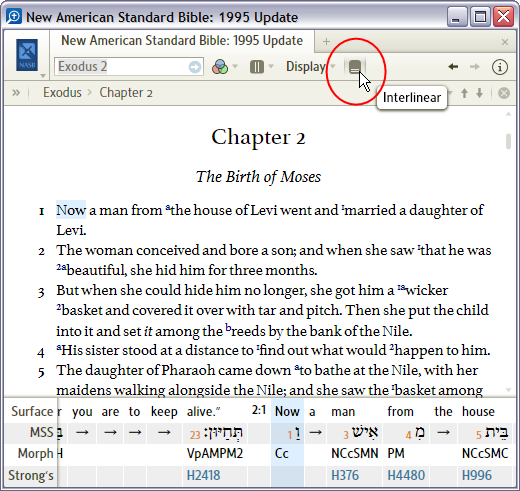Close the panel with the x beside tabs
520x491 pixels.
(x=505, y=42)
